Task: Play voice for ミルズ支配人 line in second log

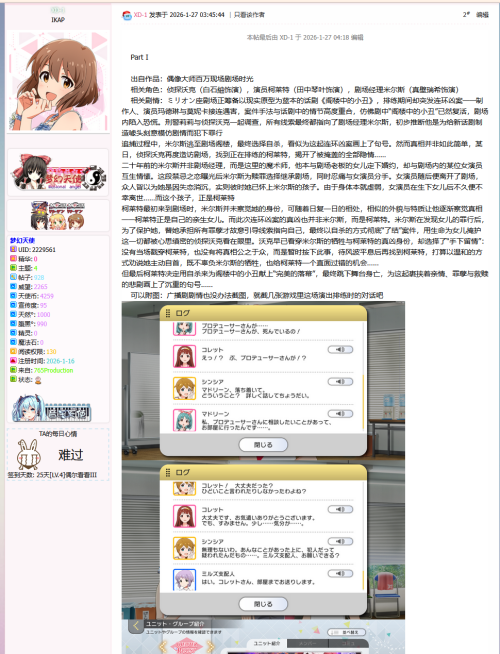Action: tap(340, 574)
